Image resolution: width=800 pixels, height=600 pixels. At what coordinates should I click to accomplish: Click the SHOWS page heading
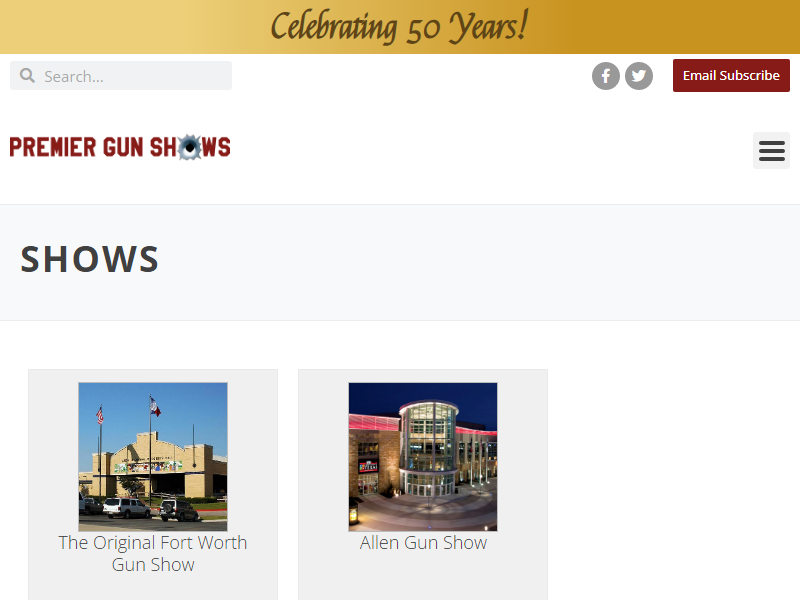point(89,258)
